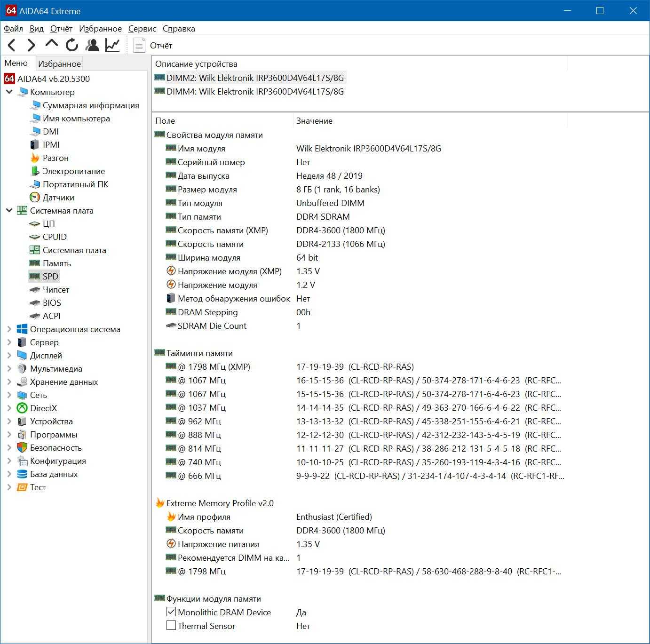Open the graph chart icon in the toolbar
This screenshot has height=644, width=650.
pyautogui.click(x=112, y=45)
